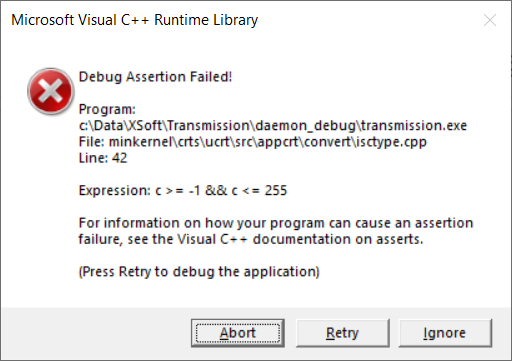Screen dimensions: 512x361
Task: Click the Abort button
Action: tap(238, 333)
